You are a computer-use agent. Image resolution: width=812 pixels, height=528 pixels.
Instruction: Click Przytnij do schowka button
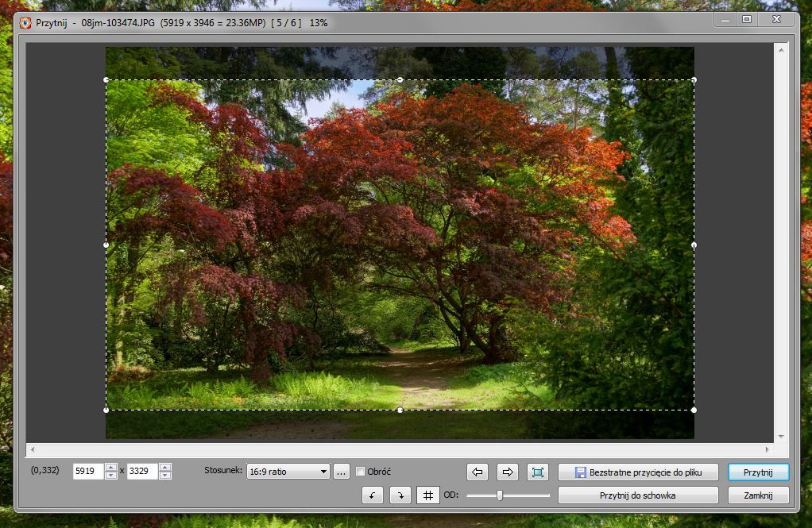coord(638,495)
